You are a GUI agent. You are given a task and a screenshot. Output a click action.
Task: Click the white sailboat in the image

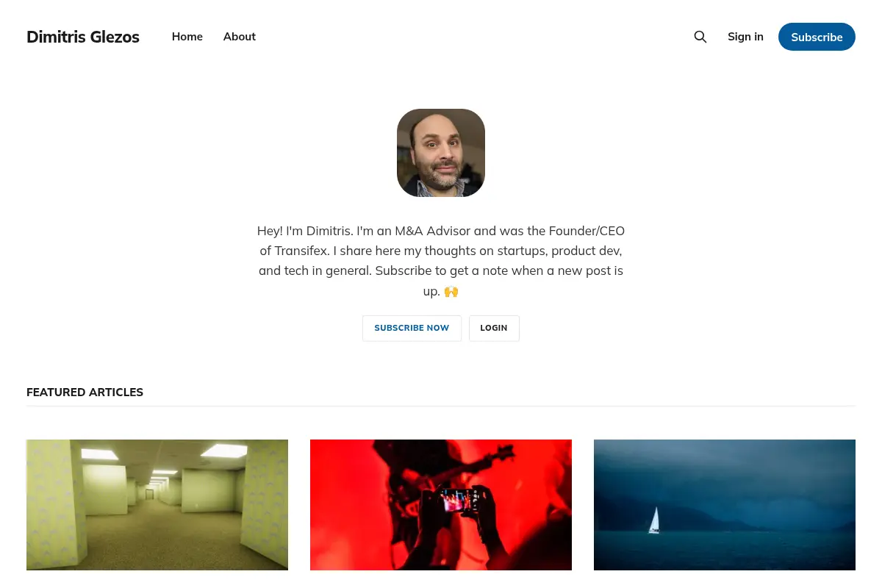coord(653,520)
